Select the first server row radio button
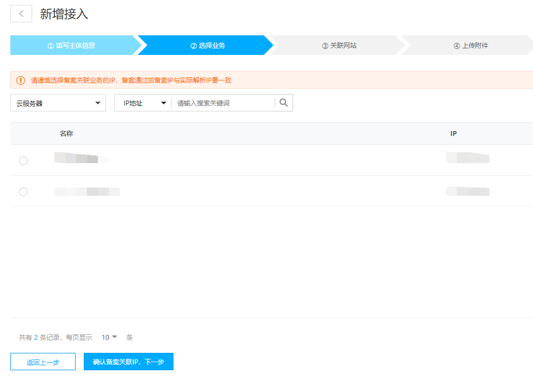This screenshot has height=392, width=533. 23,160
